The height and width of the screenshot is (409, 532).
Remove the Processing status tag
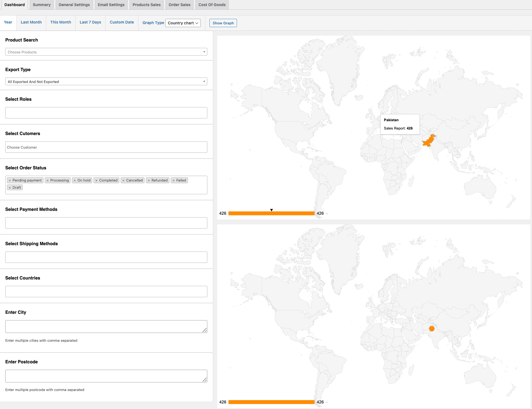(x=48, y=180)
